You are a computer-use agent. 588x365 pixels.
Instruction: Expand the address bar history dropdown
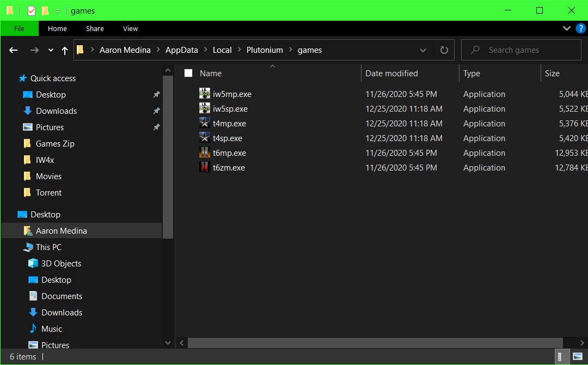click(x=422, y=50)
